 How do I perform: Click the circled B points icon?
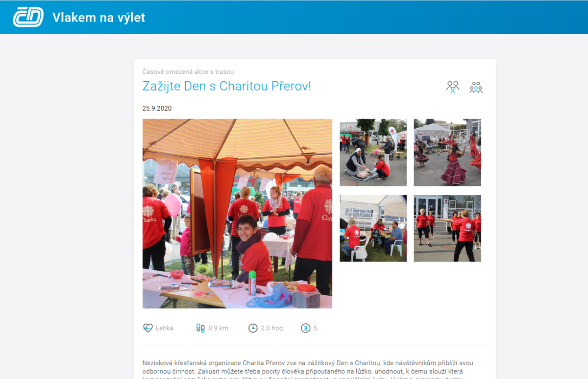tap(305, 328)
